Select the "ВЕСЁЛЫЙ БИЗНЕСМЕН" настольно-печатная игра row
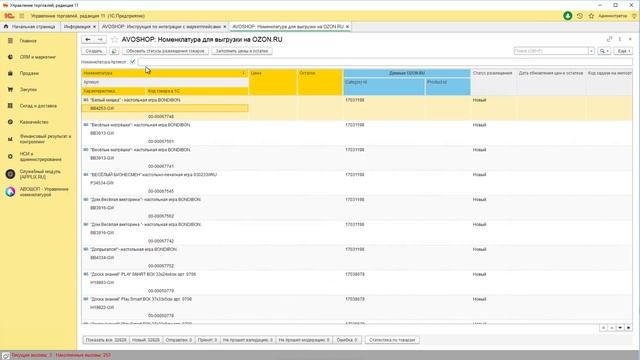The height and width of the screenshot is (360, 640). coord(357,183)
